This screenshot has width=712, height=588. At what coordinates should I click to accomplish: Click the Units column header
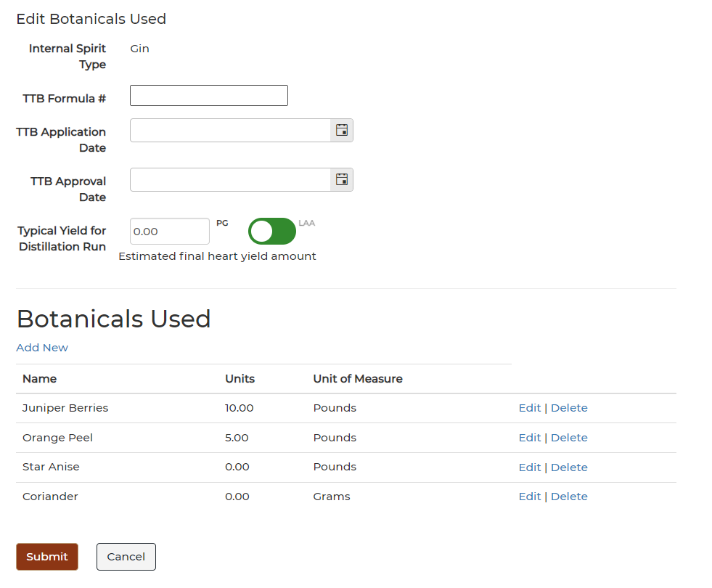pyautogui.click(x=240, y=379)
